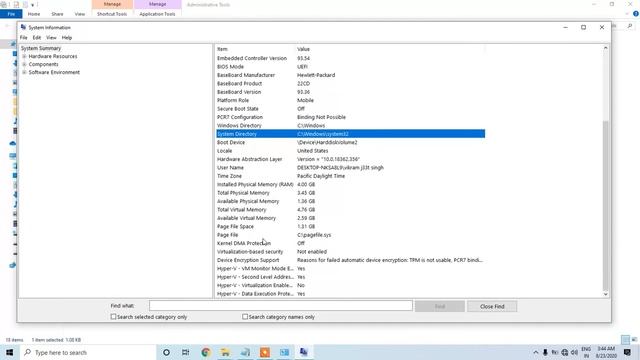Select the highlighted System Directory row
640x360 pixels.
pyautogui.click(x=350, y=134)
